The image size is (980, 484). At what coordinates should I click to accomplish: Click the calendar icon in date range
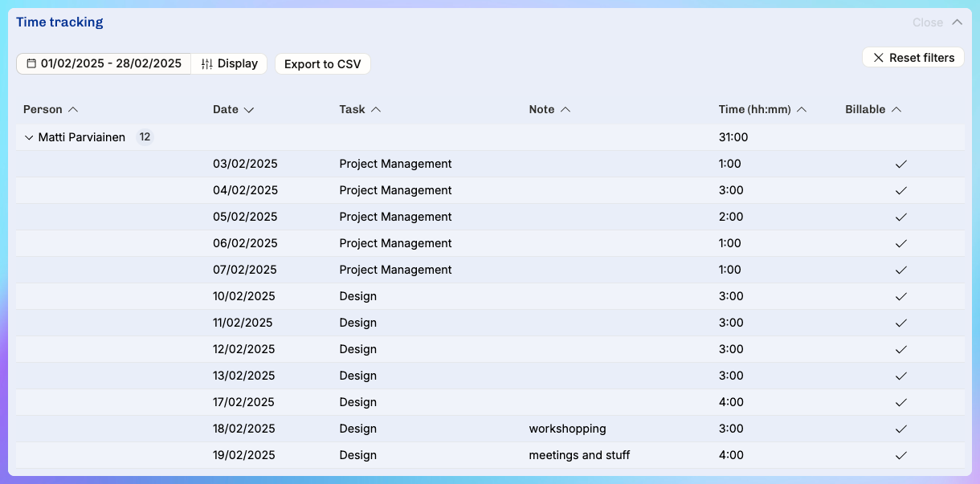point(31,63)
